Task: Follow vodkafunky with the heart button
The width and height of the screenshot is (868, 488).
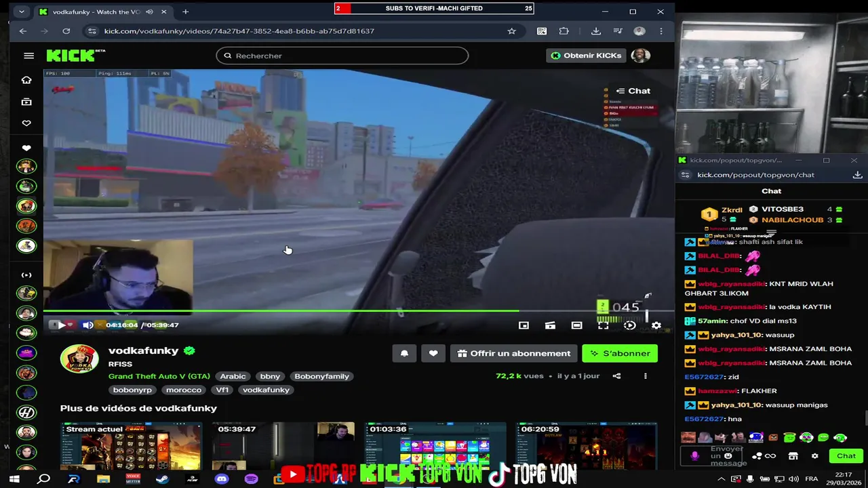Action: coord(433,353)
